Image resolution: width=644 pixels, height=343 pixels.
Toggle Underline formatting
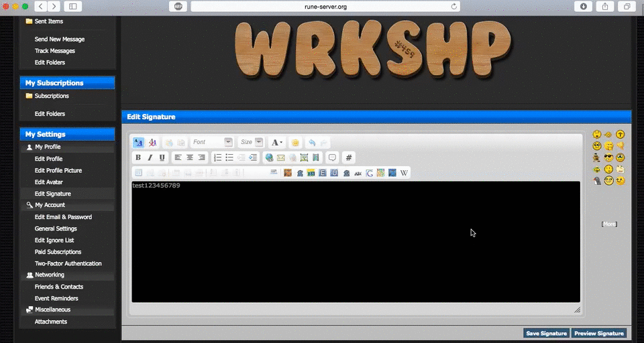pyautogui.click(x=162, y=157)
